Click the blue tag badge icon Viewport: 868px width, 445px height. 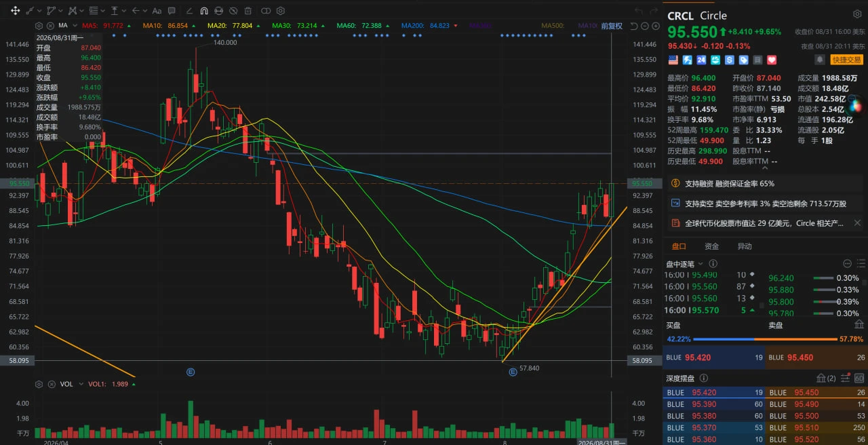[x=744, y=60]
